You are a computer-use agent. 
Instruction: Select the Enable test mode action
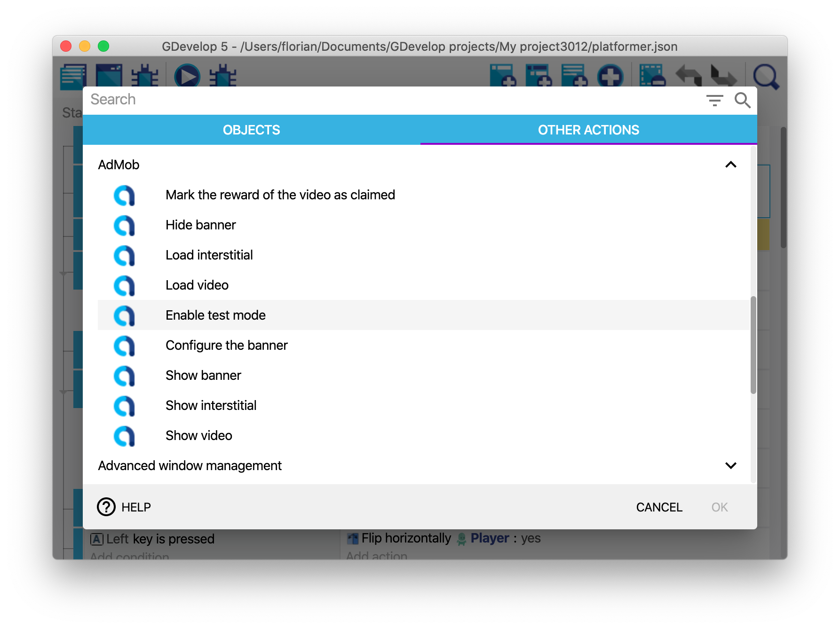tap(215, 315)
